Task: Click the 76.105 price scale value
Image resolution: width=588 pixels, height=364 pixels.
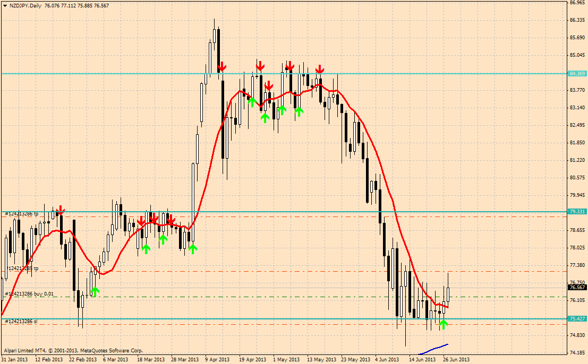Action: [577, 300]
